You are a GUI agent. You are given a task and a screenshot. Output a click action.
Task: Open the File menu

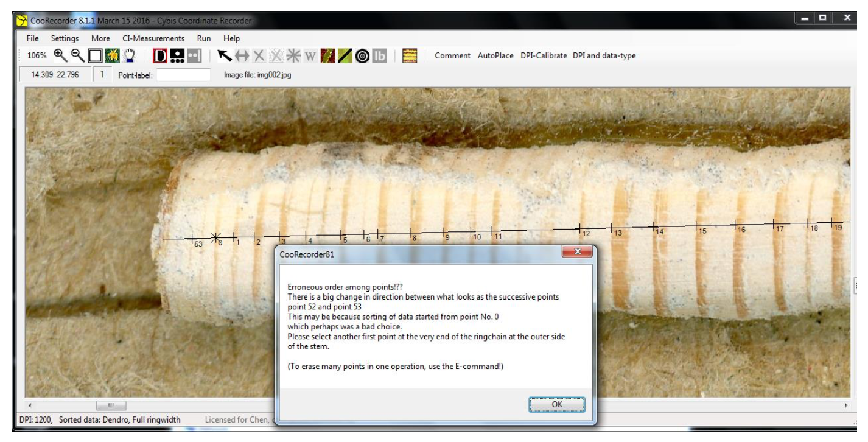click(x=33, y=38)
